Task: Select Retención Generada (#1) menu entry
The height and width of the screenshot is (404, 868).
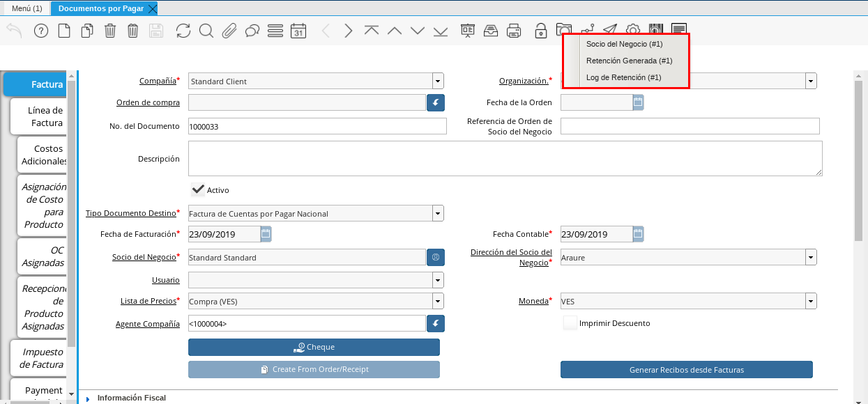Action: 629,61
